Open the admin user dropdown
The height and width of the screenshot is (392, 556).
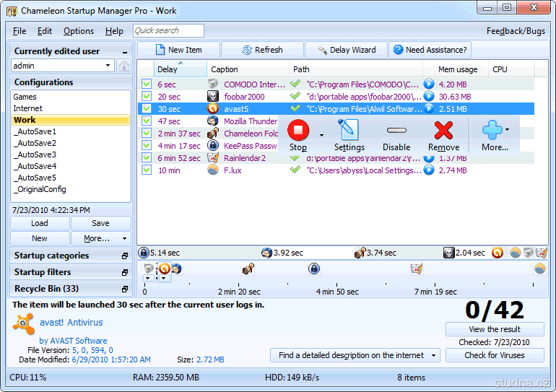coord(108,66)
